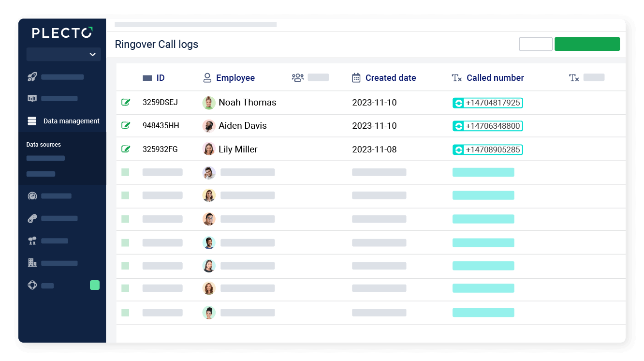Click the sync icon next to +14706348800
Image resolution: width=644 pixels, height=361 pixels.
pos(458,126)
